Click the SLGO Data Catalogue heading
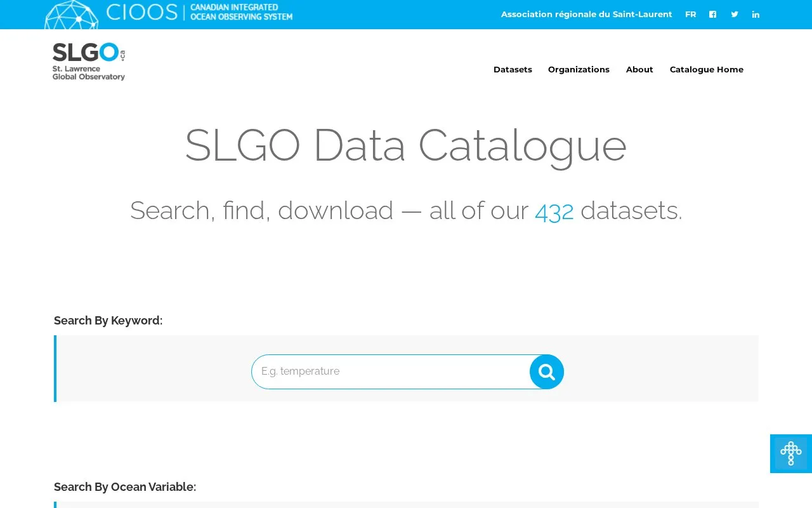The width and height of the screenshot is (812, 508). pyautogui.click(x=406, y=145)
